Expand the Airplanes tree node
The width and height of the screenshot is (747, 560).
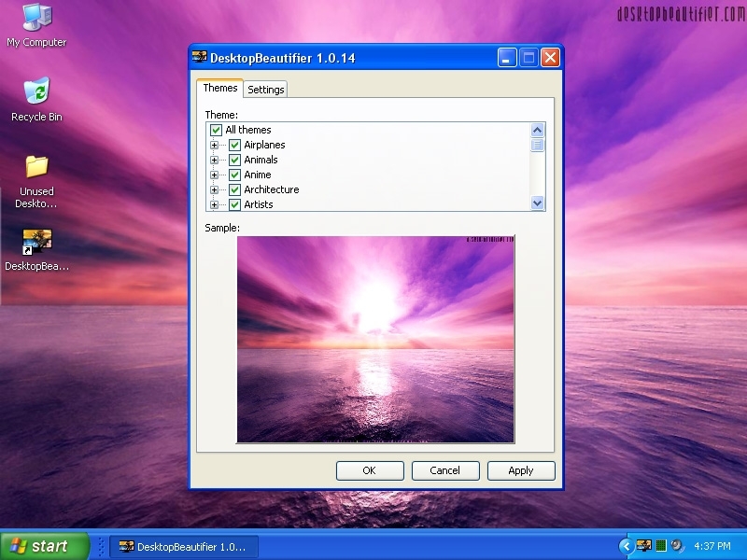click(214, 145)
